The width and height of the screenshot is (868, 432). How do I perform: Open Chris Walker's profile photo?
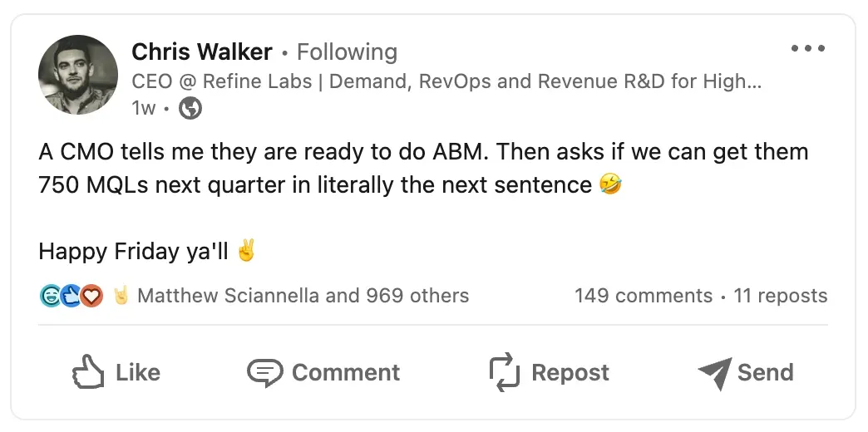tap(78, 75)
